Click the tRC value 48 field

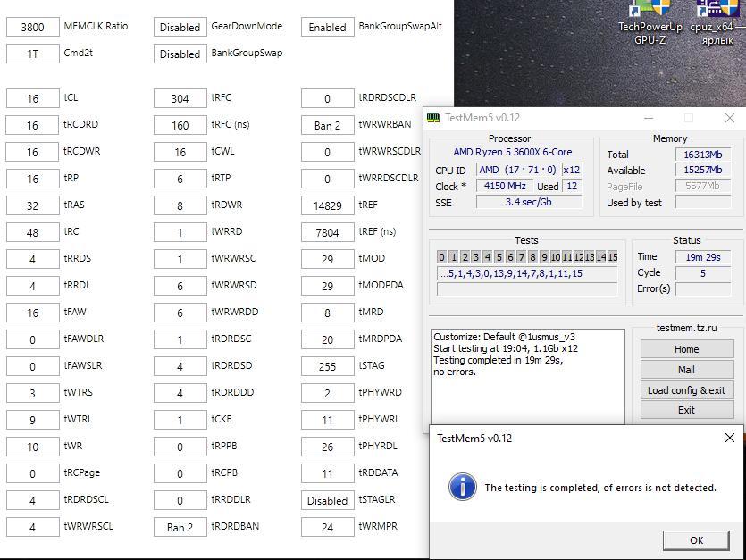[x=33, y=232]
